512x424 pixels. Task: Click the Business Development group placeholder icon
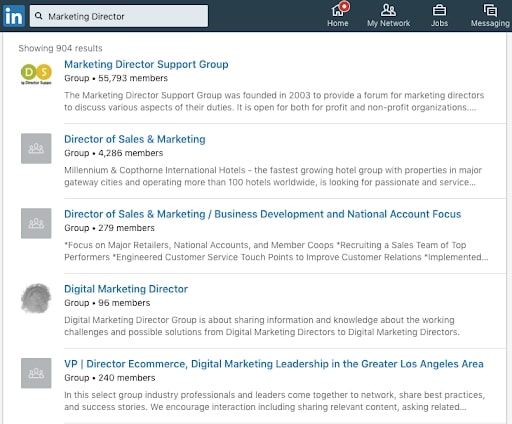pyautogui.click(x=36, y=223)
